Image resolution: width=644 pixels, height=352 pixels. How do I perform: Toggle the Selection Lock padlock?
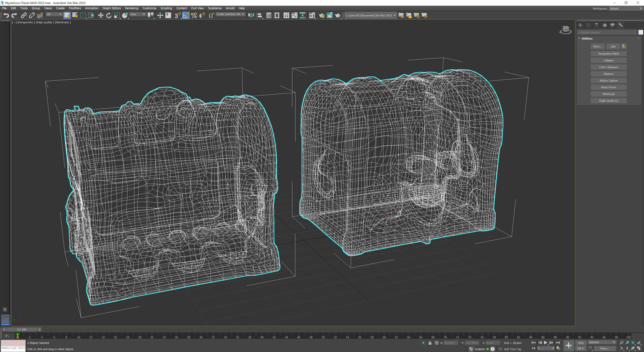(430, 343)
